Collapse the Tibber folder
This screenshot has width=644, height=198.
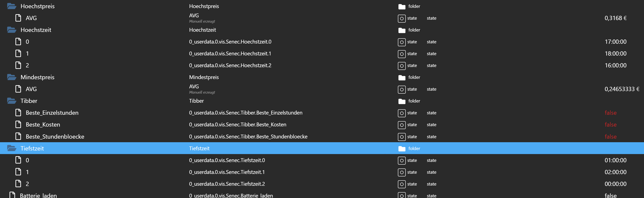point(12,101)
